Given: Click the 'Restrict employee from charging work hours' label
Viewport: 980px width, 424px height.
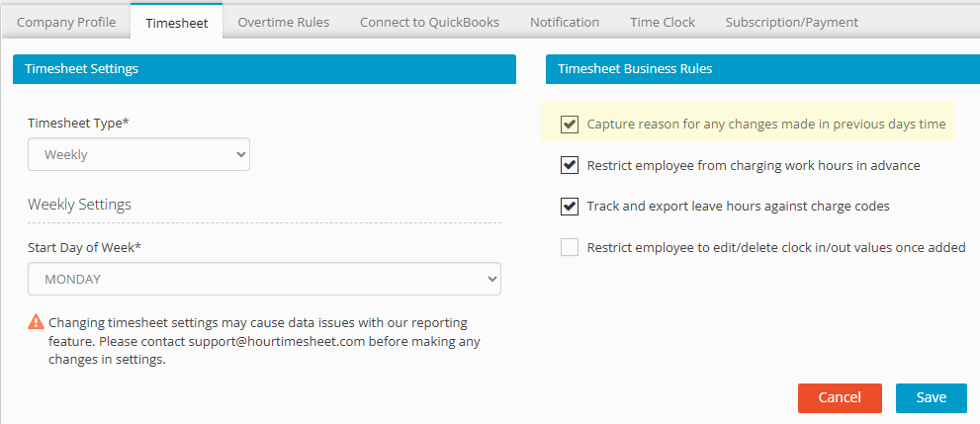Looking at the screenshot, I should [x=754, y=165].
